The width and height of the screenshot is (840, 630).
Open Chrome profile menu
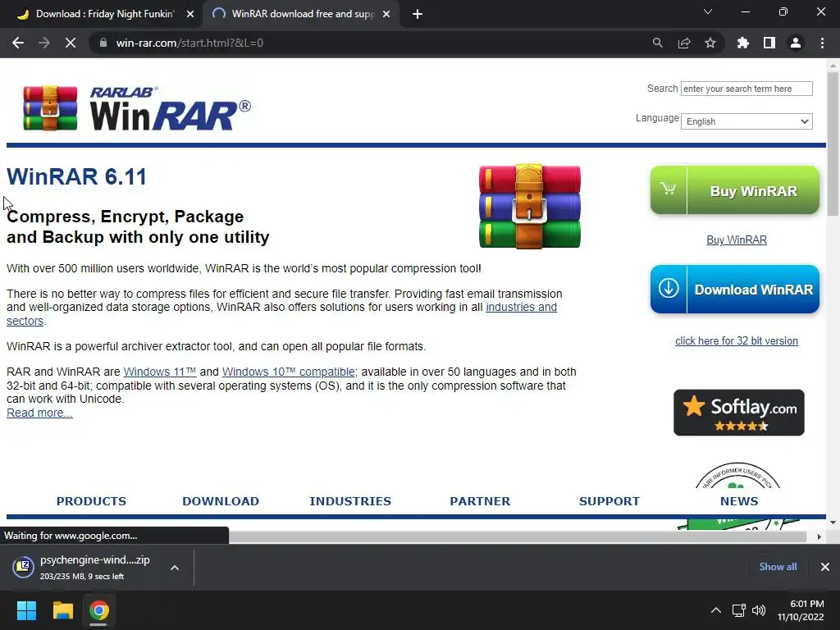(x=796, y=43)
